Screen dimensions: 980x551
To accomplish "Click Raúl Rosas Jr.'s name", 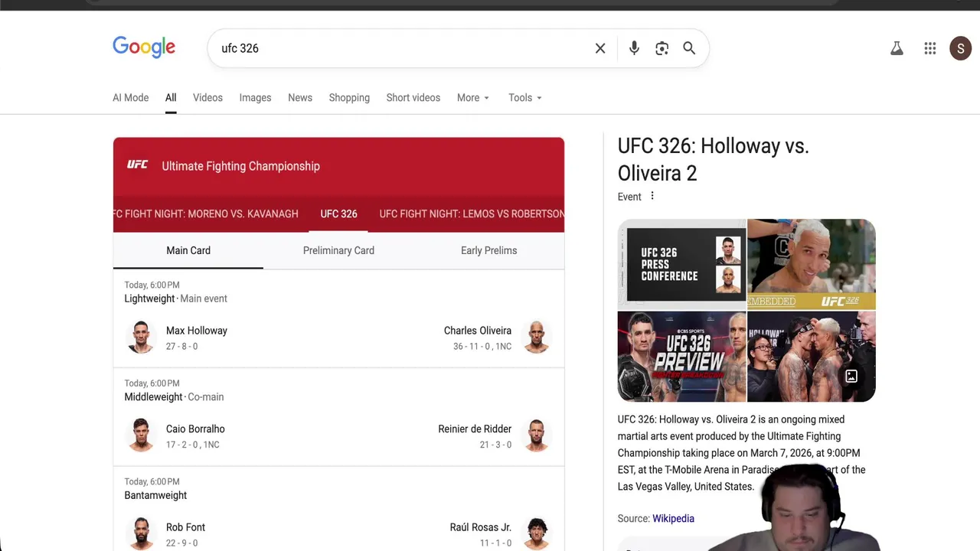I will [481, 527].
